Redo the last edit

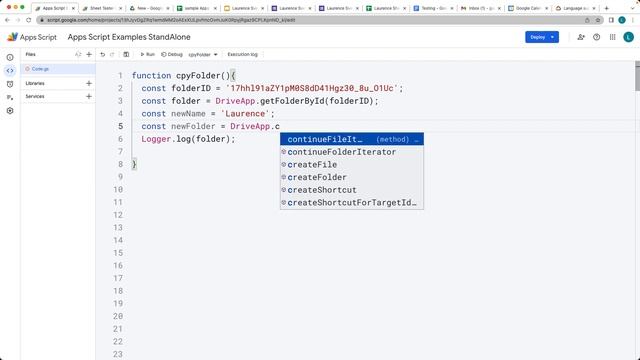112,54
